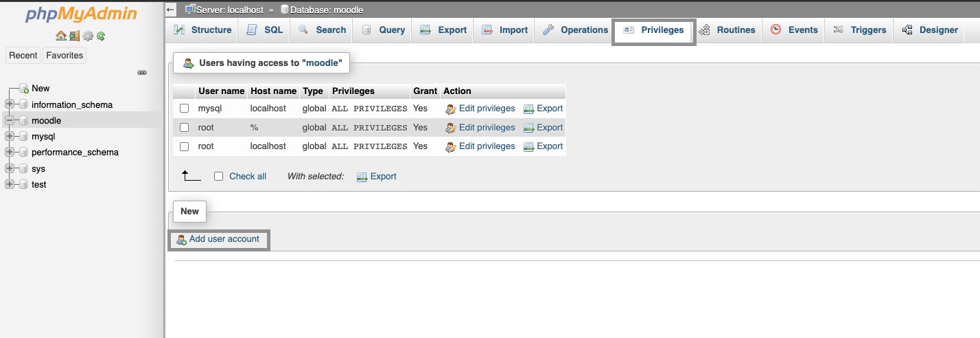
Task: Expand the performance_schema database node
Action: (10, 153)
